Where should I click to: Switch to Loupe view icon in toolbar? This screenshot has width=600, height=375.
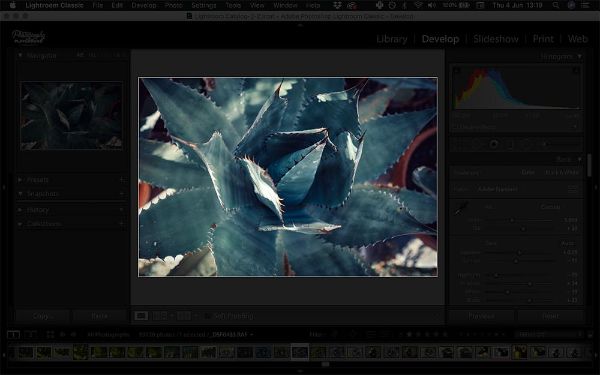[141, 316]
